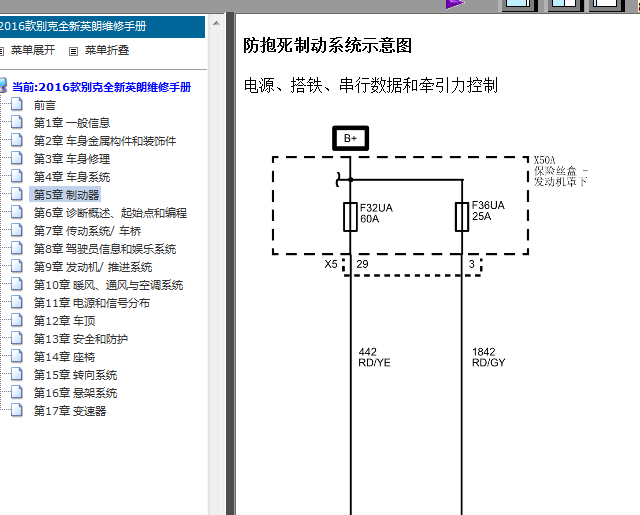Open 第2章 车身金属构件和装饰件

[105, 141]
